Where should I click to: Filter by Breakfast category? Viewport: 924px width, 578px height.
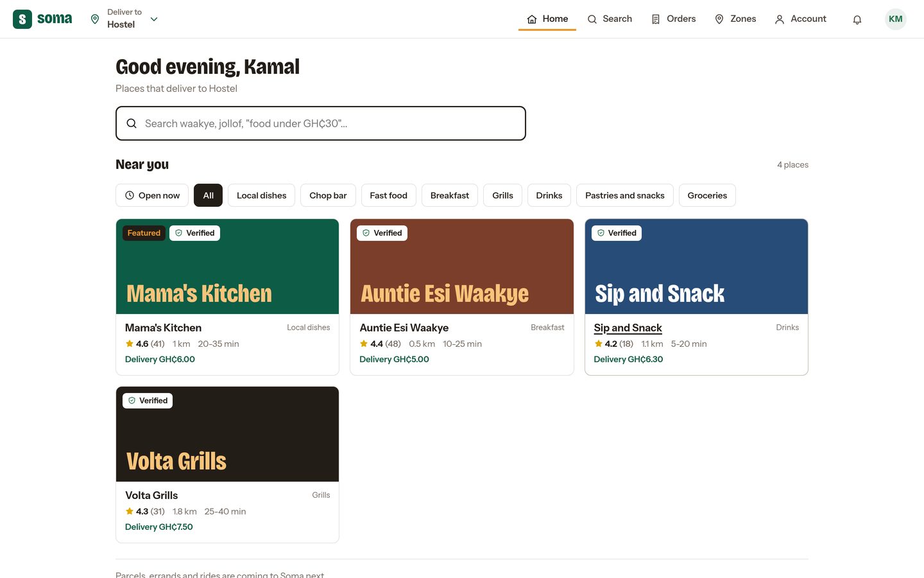450,195
